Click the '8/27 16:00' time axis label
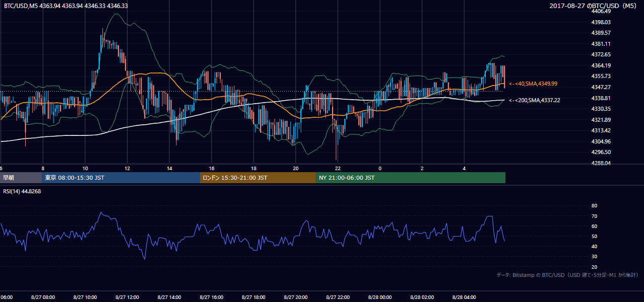 click(x=211, y=297)
